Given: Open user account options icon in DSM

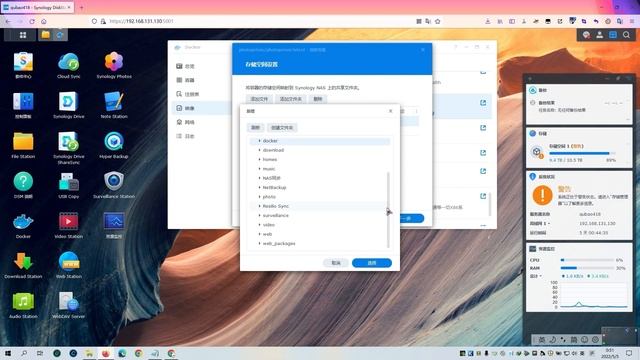Looking at the screenshot, I should point(600,35).
